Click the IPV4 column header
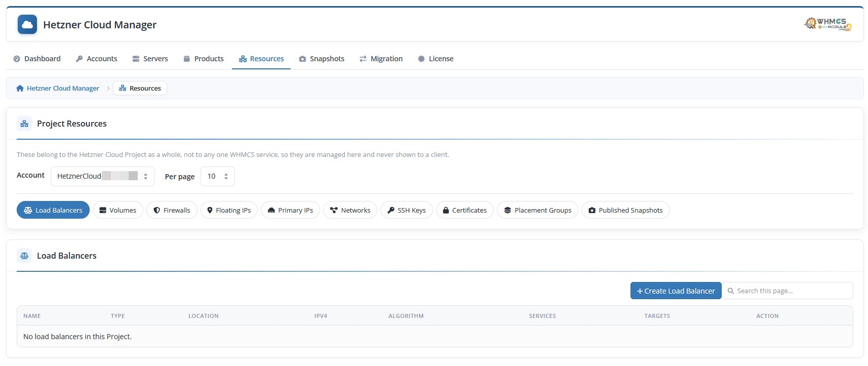The width and height of the screenshot is (868, 366). pyautogui.click(x=321, y=316)
